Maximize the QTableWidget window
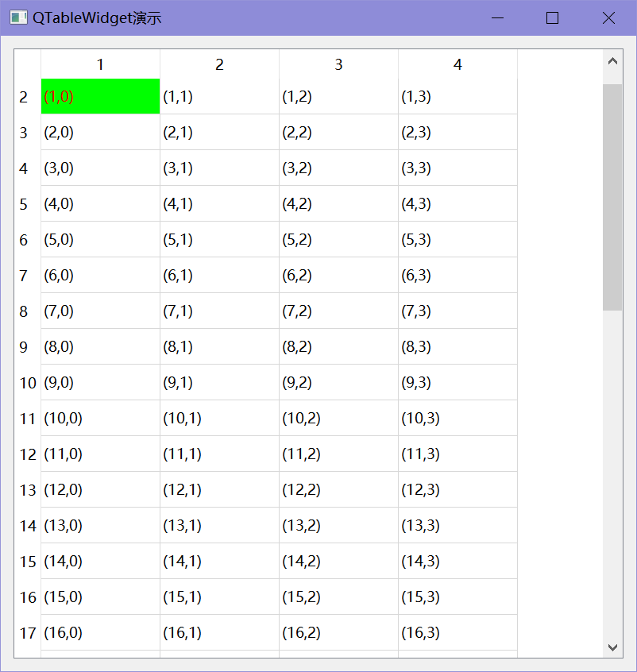637x672 pixels. [552, 17]
